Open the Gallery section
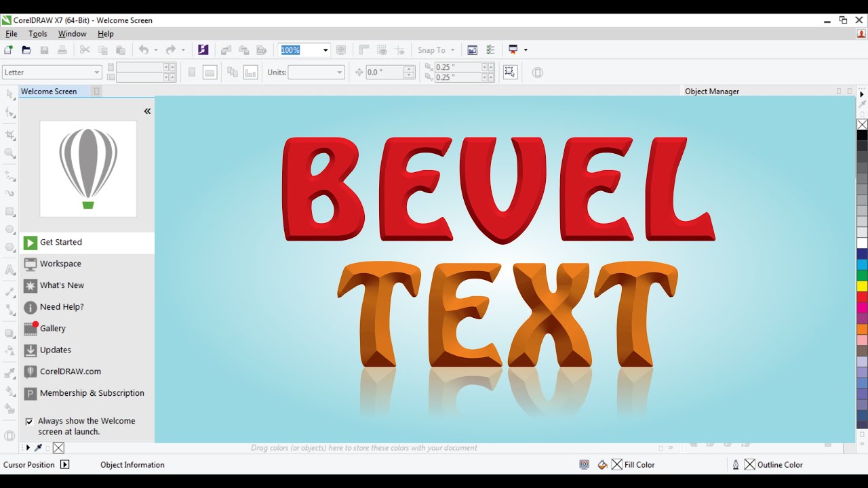The width and height of the screenshot is (868, 488). tap(87, 329)
